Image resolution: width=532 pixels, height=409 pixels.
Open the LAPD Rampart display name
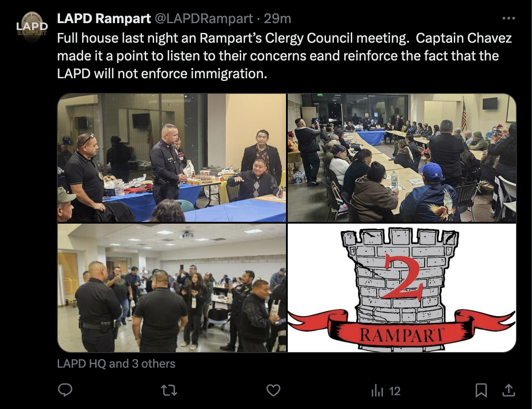[x=104, y=18]
